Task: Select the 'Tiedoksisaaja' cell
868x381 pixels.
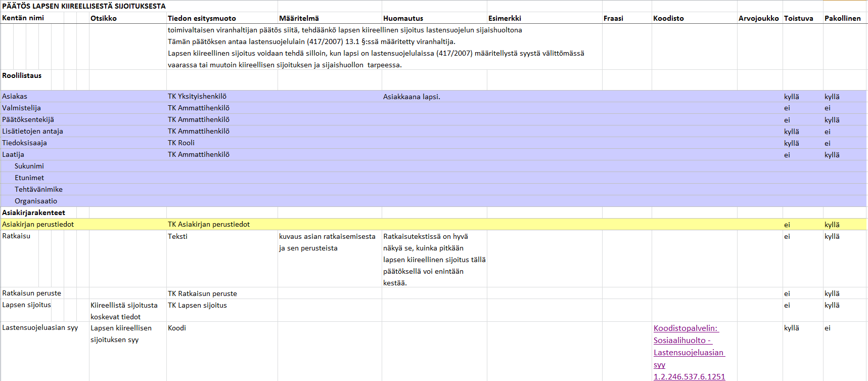Action: (24, 143)
